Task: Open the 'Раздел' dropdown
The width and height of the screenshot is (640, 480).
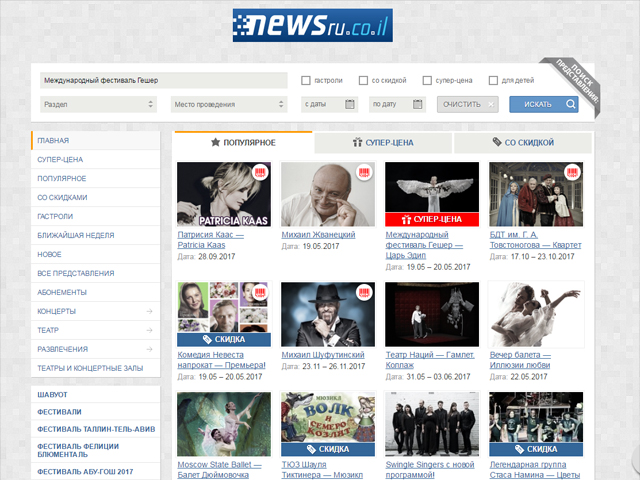Action: [98, 104]
